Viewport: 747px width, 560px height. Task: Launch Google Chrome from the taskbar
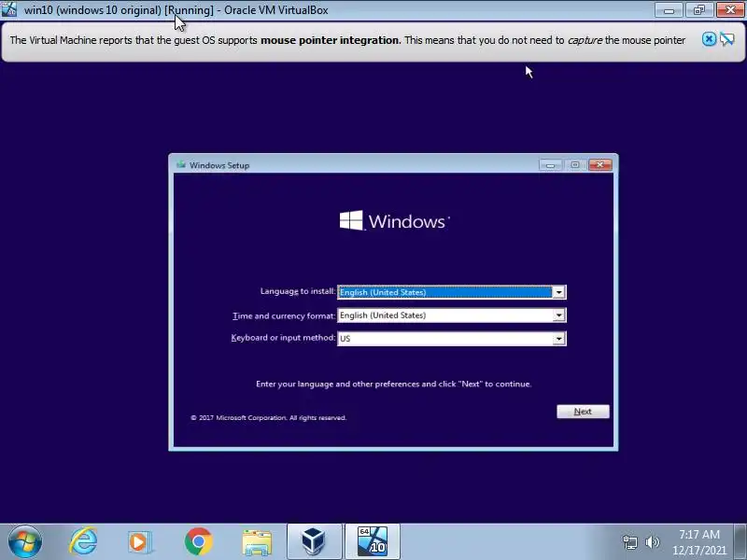[199, 541]
